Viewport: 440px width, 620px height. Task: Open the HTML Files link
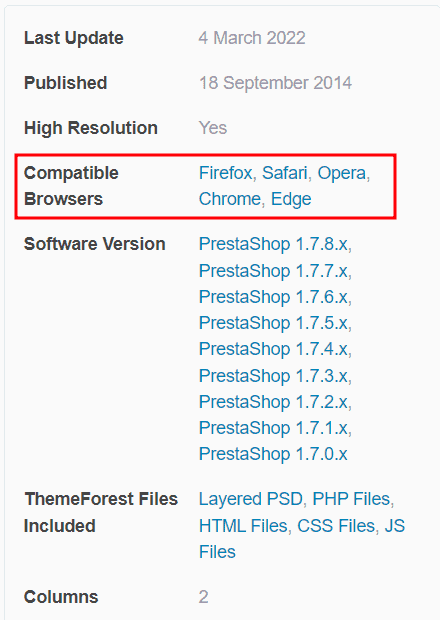pyautogui.click(x=243, y=526)
